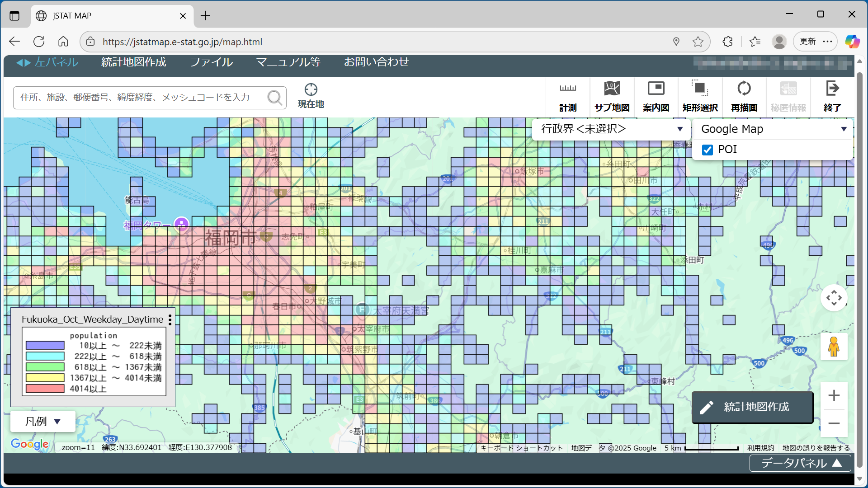This screenshot has height=488, width=868.
Task: Select the 矩形選択 rectangle selection tool
Action: 700,96
